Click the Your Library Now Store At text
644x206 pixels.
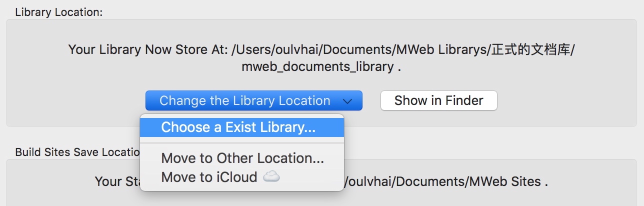pyautogui.click(x=148, y=50)
